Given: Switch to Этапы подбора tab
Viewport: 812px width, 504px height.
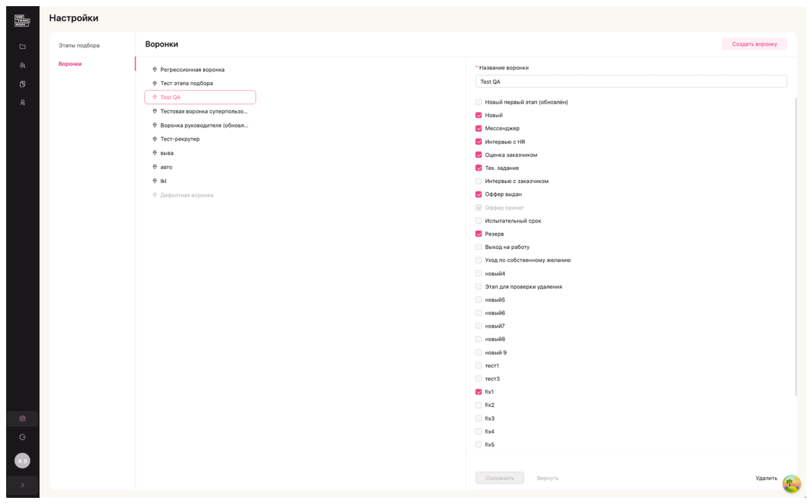Looking at the screenshot, I should tap(79, 45).
